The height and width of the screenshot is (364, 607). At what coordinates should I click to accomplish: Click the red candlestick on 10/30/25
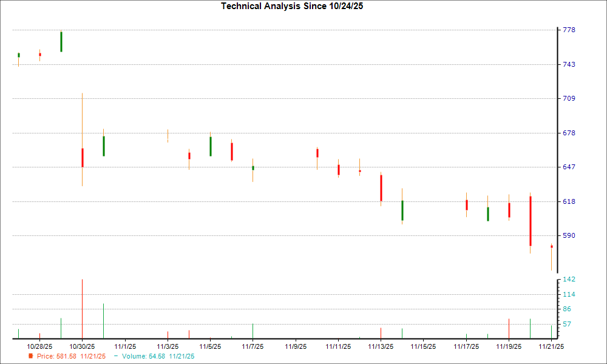83,158
